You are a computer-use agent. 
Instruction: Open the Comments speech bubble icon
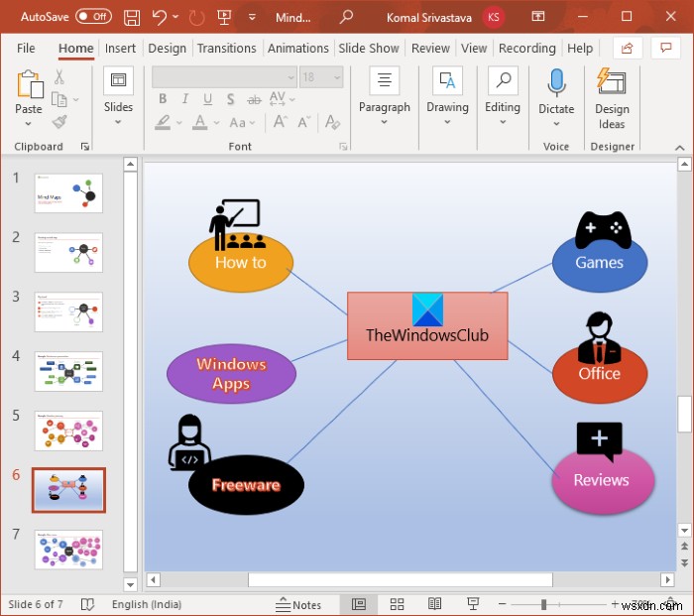pyautogui.click(x=665, y=48)
